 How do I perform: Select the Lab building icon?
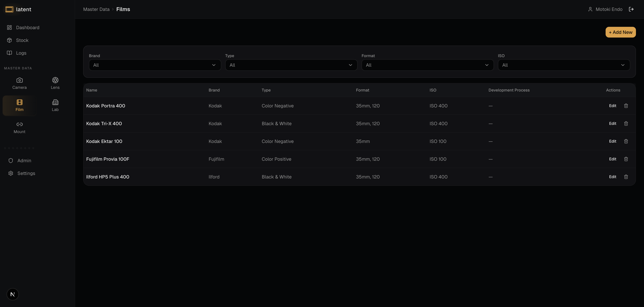click(55, 102)
